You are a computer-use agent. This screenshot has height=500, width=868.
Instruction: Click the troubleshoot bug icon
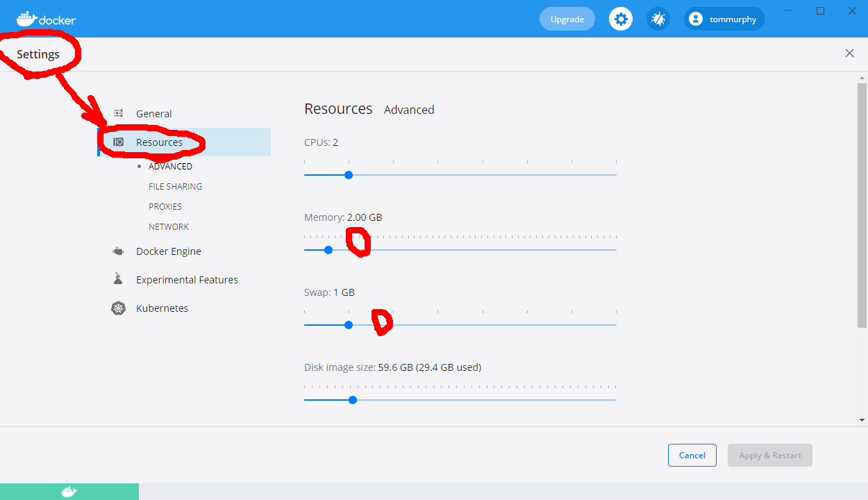pos(658,19)
